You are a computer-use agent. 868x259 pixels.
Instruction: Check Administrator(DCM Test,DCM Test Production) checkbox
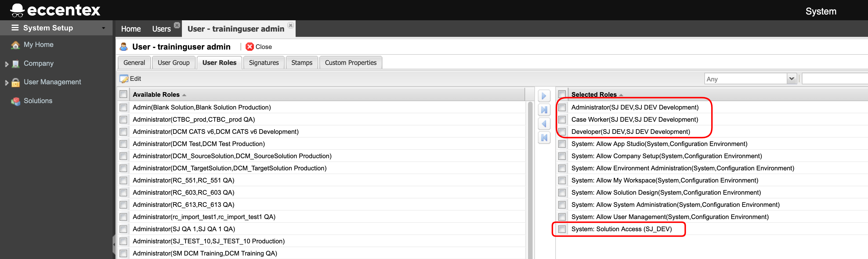[x=123, y=144]
